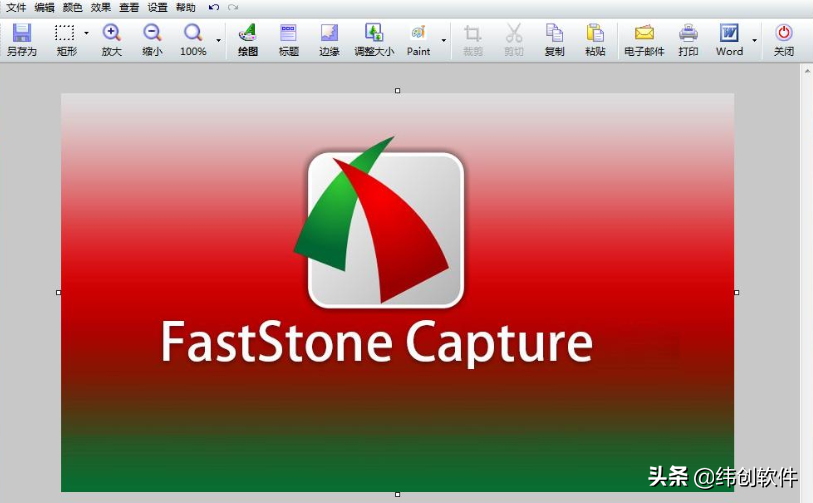Expand the 100% zoom dropdown arrow
Screen dimensions: 813x503
click(218, 42)
